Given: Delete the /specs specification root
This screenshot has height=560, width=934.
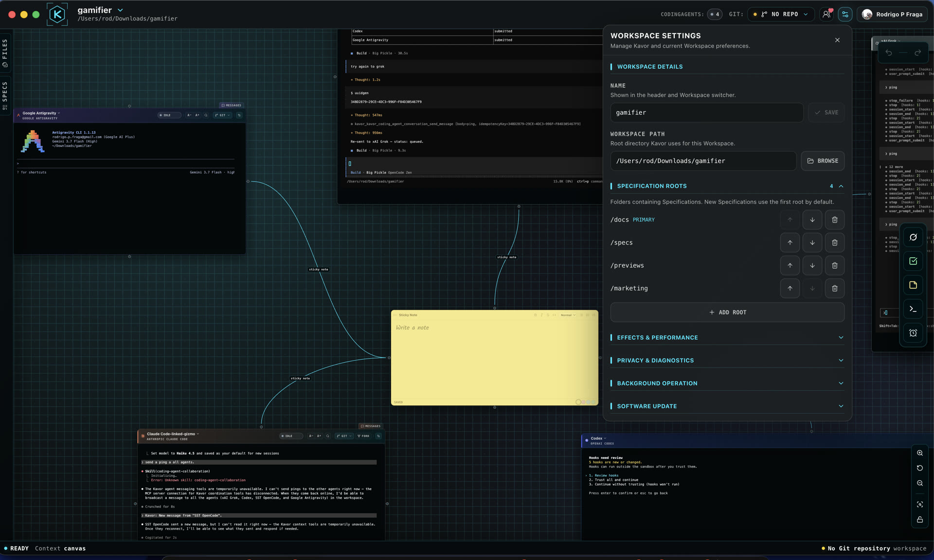Looking at the screenshot, I should (x=834, y=243).
